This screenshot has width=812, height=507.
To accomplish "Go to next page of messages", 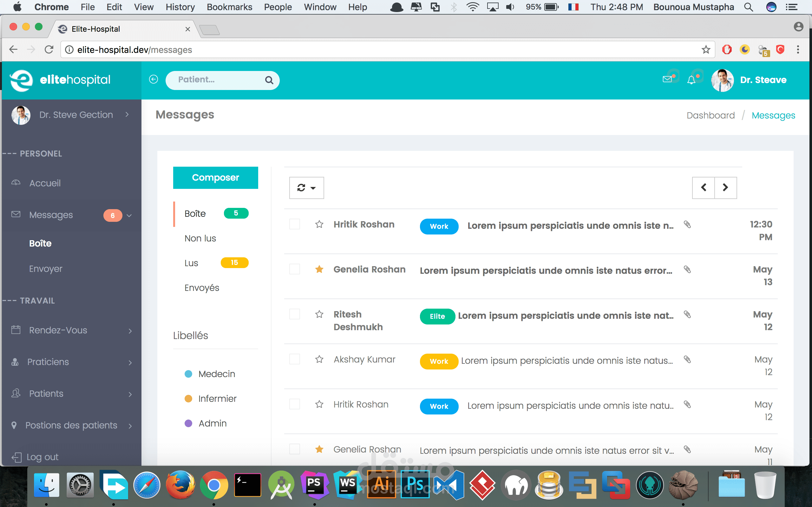I will [x=725, y=188].
